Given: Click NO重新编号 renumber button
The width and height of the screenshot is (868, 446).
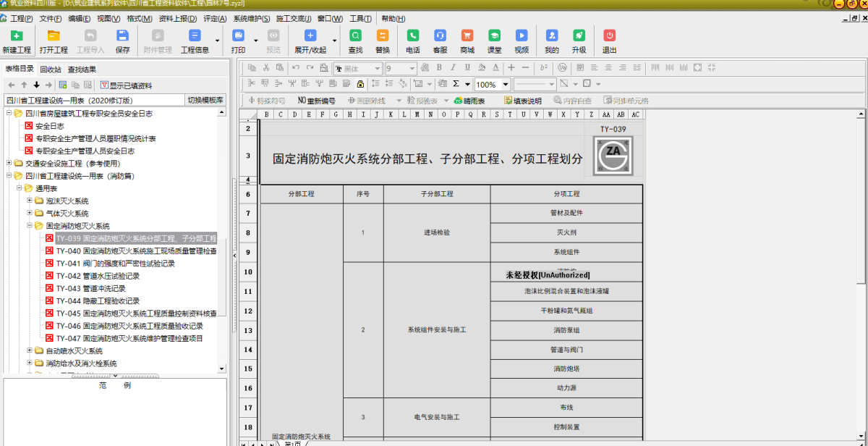Looking at the screenshot, I should coord(317,101).
